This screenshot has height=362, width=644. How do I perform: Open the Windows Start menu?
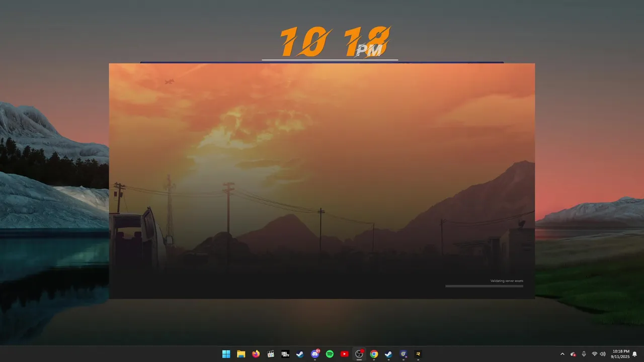[x=226, y=354]
